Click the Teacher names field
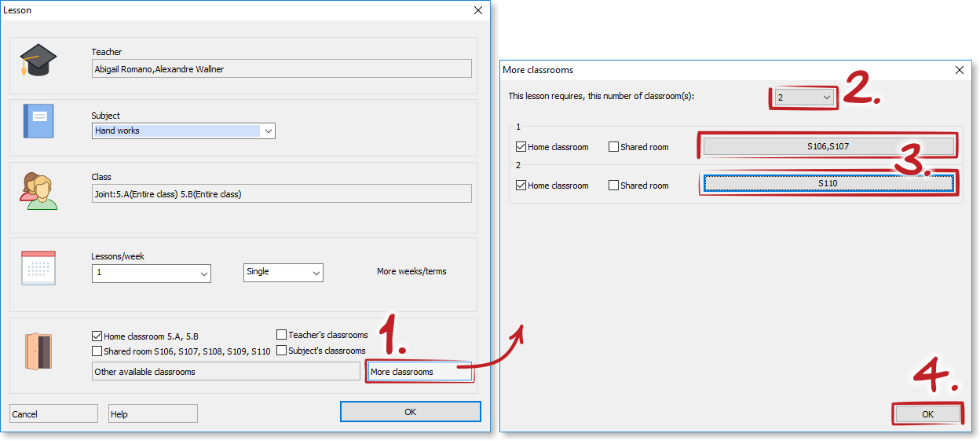This screenshot has height=441, width=980. 281,69
